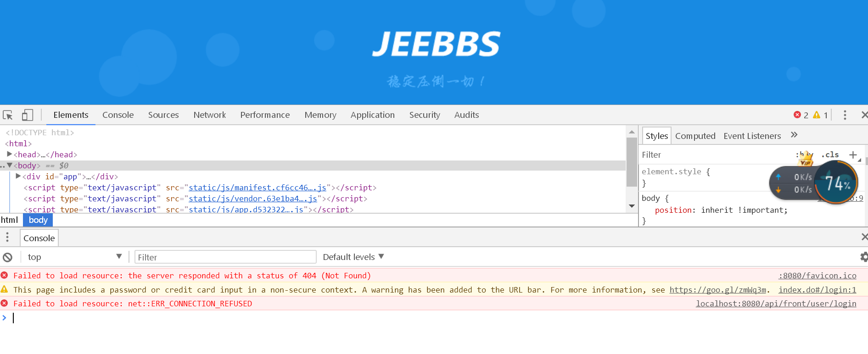
Task: Select the Security tab
Action: [x=425, y=115]
